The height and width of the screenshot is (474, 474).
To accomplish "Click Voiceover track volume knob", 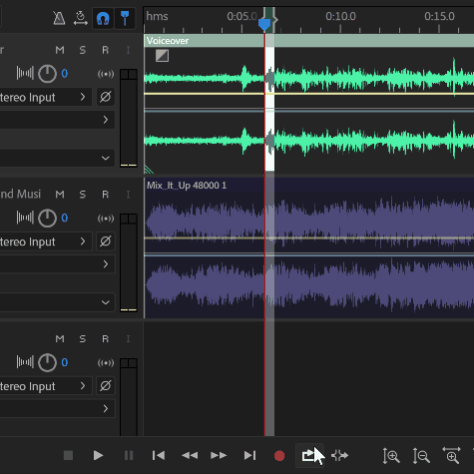I will [x=47, y=74].
